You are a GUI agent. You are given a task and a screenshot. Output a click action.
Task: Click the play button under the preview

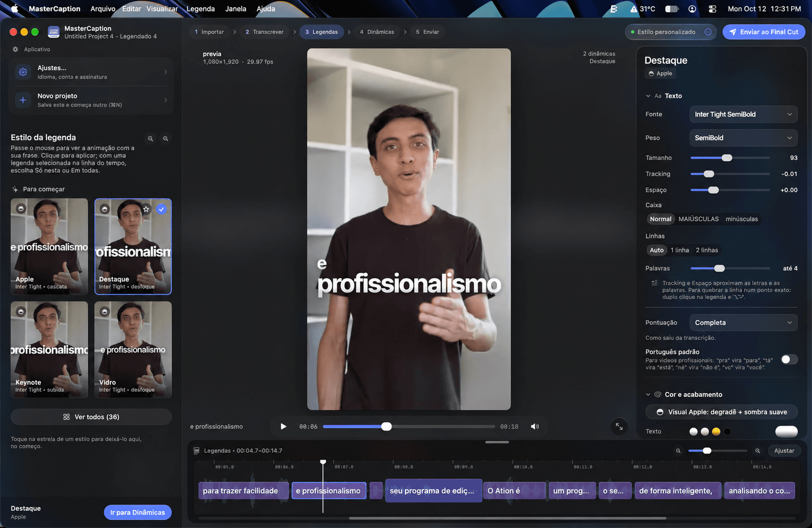point(283,427)
